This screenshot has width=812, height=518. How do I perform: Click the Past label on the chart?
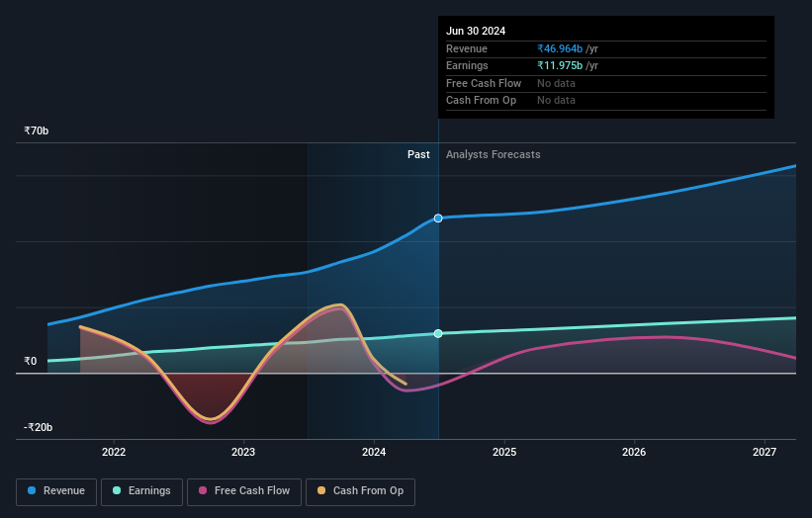[x=418, y=154]
